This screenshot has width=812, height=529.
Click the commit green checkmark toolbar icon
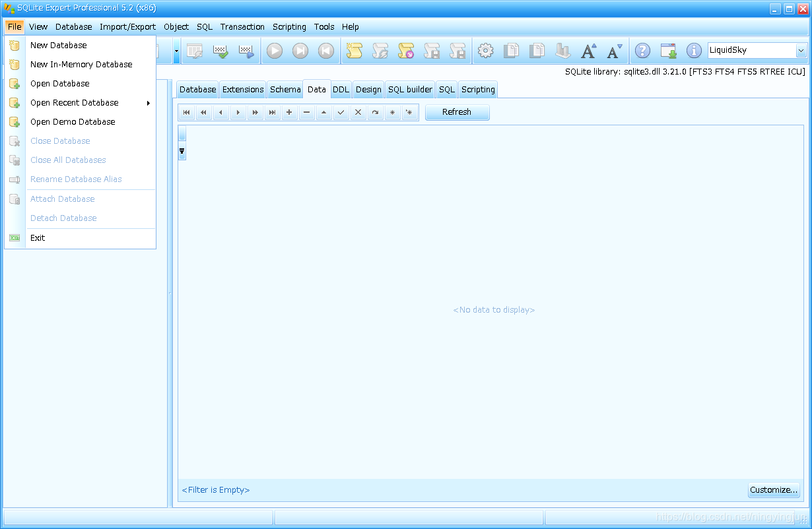pyautogui.click(x=220, y=51)
